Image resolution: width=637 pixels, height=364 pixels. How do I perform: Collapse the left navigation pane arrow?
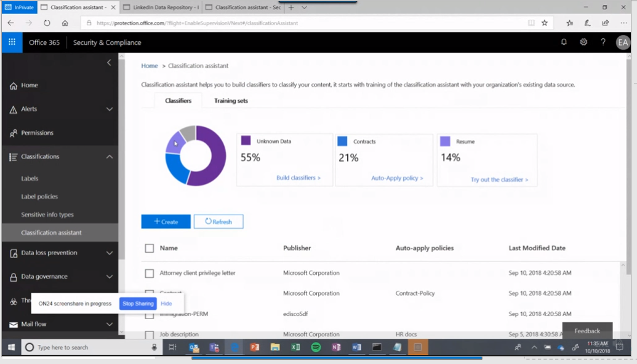pyautogui.click(x=108, y=63)
